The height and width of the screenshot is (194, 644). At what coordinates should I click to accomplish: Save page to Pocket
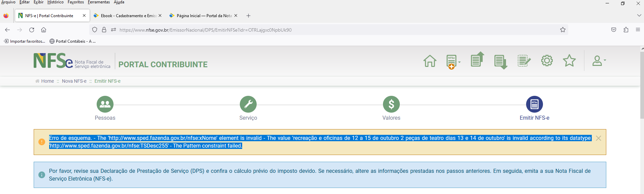614,30
